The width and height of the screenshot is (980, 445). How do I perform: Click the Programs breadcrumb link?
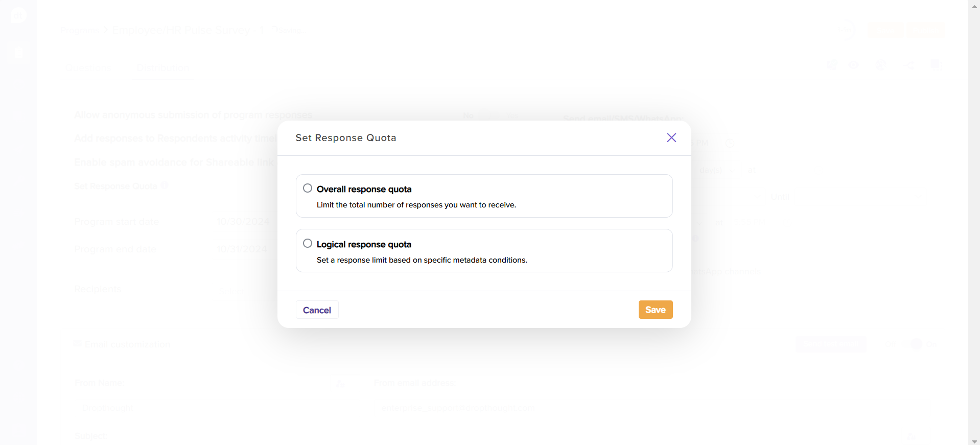coord(79,31)
